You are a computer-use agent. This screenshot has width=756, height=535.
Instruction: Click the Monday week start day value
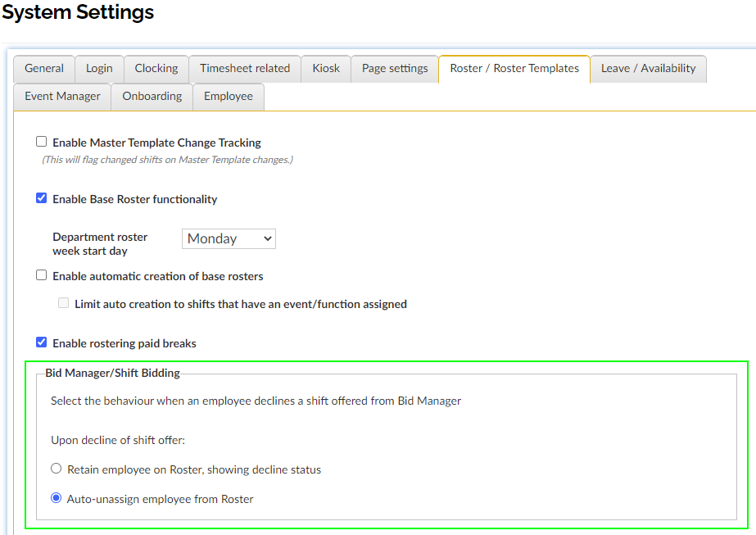[215, 238]
